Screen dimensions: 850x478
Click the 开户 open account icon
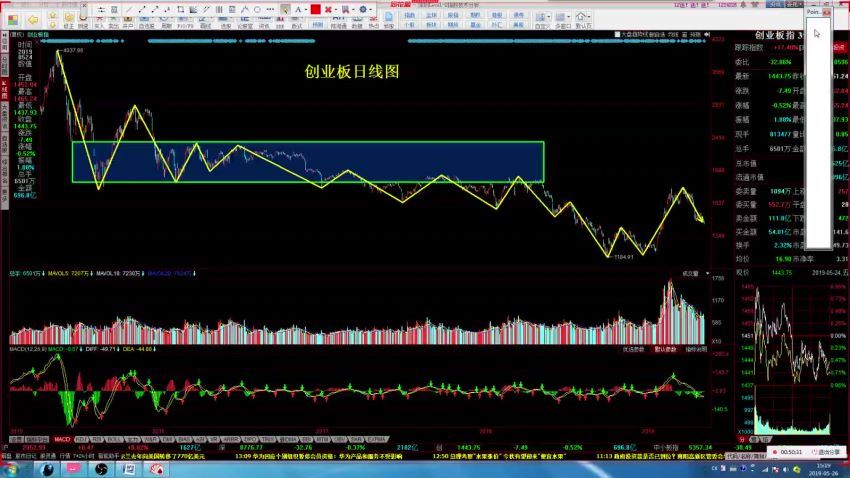click(127, 22)
